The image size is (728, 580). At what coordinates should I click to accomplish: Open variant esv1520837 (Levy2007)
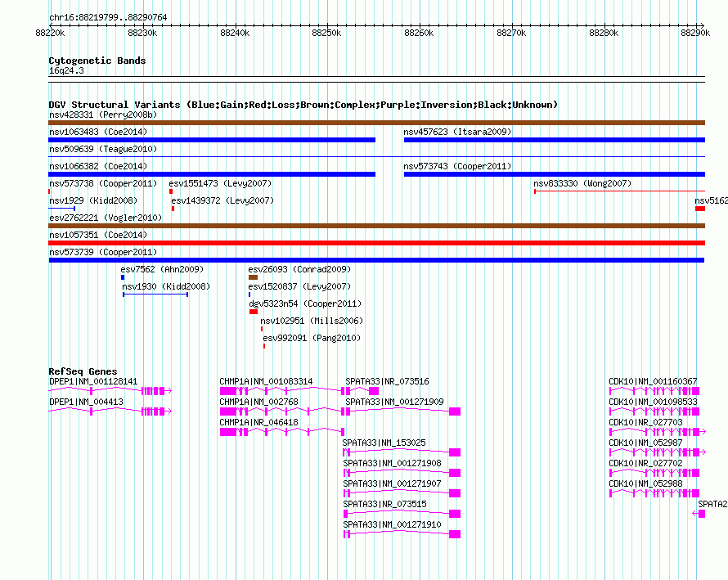(x=299, y=286)
